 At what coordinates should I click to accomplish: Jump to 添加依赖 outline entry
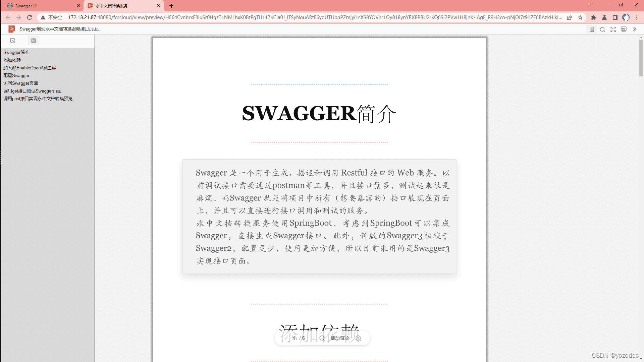(x=12, y=60)
